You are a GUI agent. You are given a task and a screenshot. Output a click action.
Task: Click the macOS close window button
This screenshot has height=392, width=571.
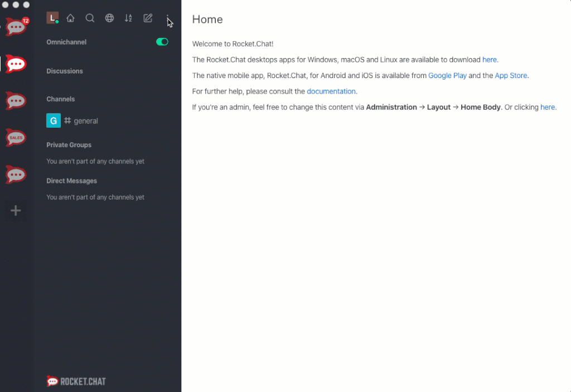tap(5, 4)
